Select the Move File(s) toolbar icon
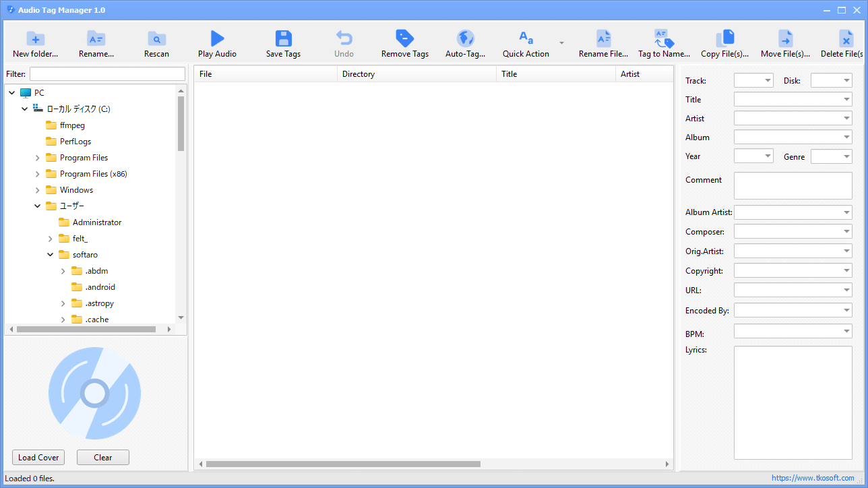This screenshot has width=868, height=488. tap(785, 38)
